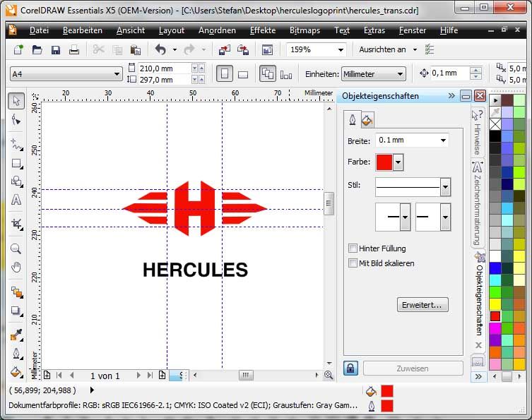Viewport: 532px width, 420px height.
Task: Open the Fill tab in Objekteigenschaften
Action: [x=367, y=120]
